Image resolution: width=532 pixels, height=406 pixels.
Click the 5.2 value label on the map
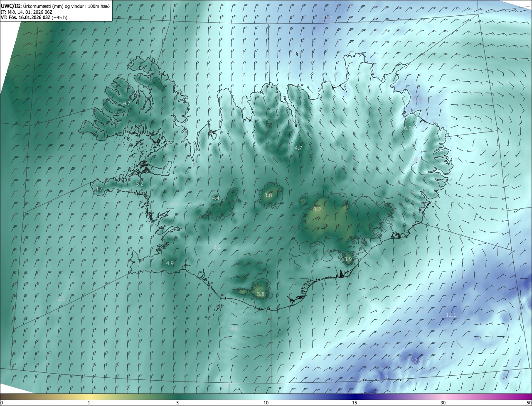click(x=140, y=183)
